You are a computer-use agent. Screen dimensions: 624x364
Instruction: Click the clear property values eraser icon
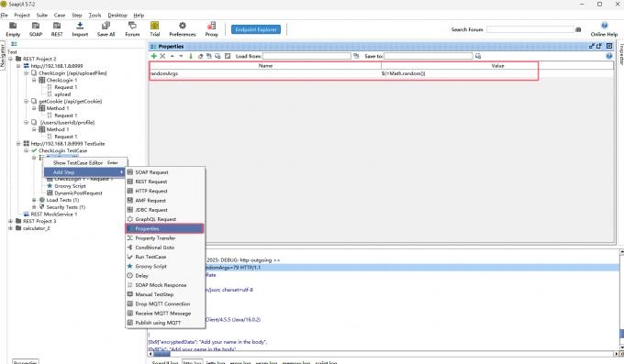(x=200, y=56)
